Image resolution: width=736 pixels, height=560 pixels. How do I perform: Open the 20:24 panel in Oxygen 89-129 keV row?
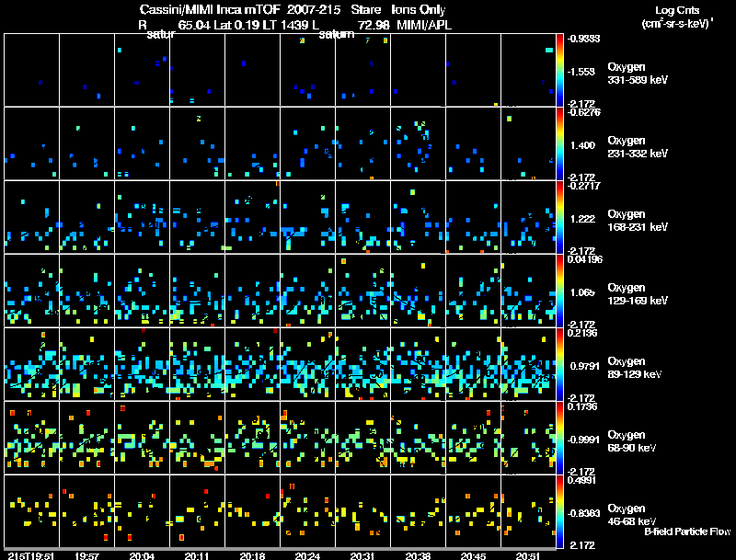(307, 364)
